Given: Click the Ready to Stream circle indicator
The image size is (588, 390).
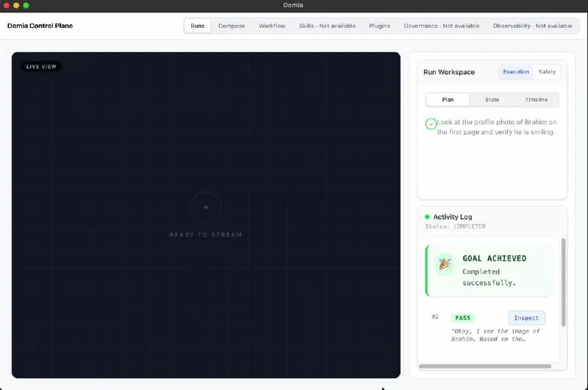Looking at the screenshot, I should (x=206, y=207).
